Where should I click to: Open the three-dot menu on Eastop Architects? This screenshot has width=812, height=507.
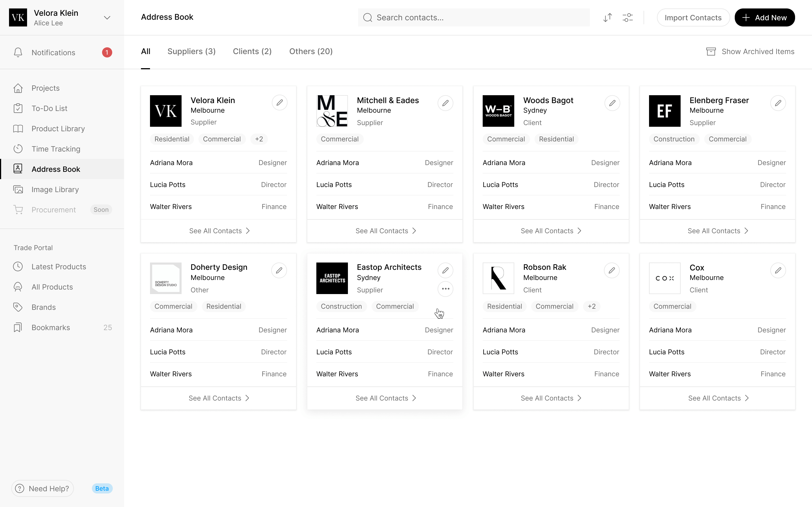coord(445,289)
